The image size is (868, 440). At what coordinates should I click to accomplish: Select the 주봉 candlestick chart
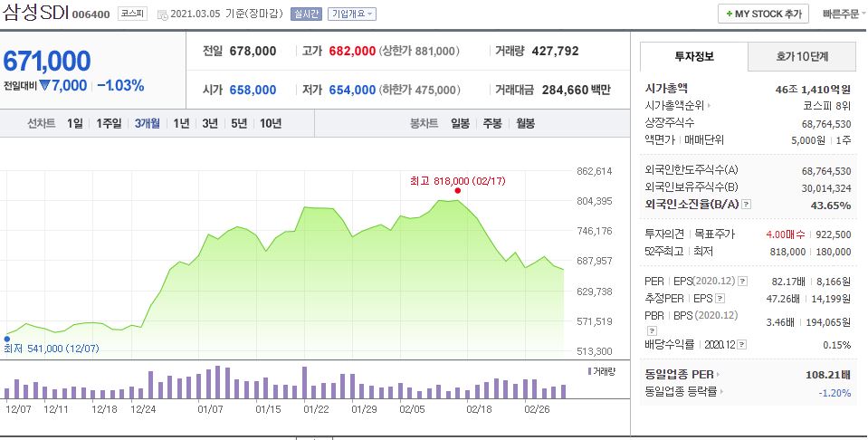pos(492,123)
